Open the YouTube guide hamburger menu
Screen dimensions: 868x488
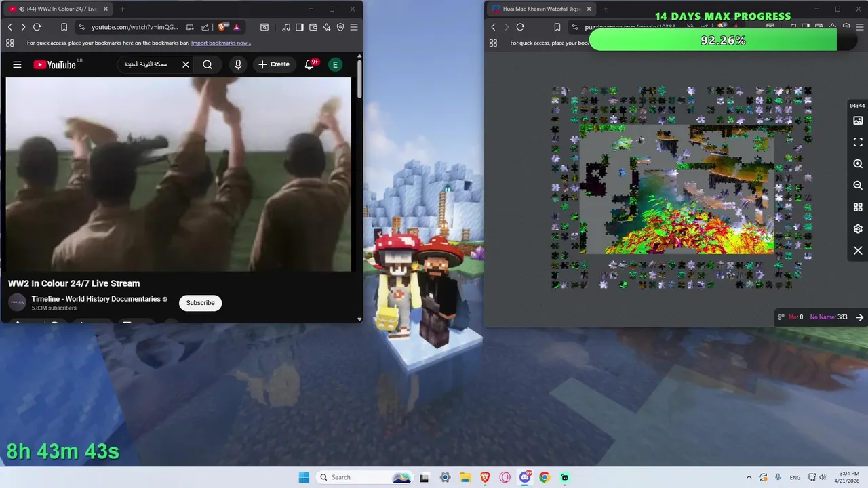[x=17, y=64]
